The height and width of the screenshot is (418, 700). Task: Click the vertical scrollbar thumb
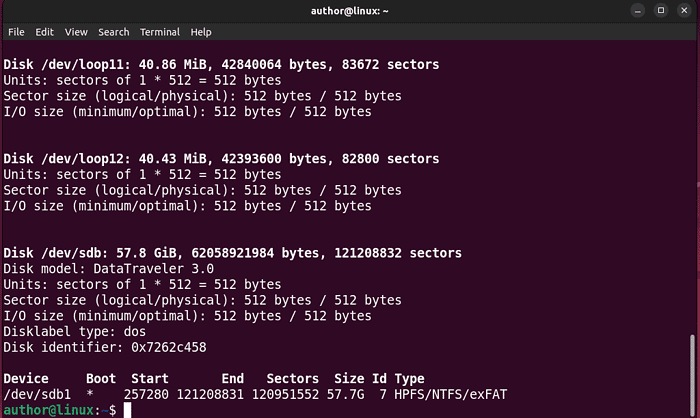694,372
